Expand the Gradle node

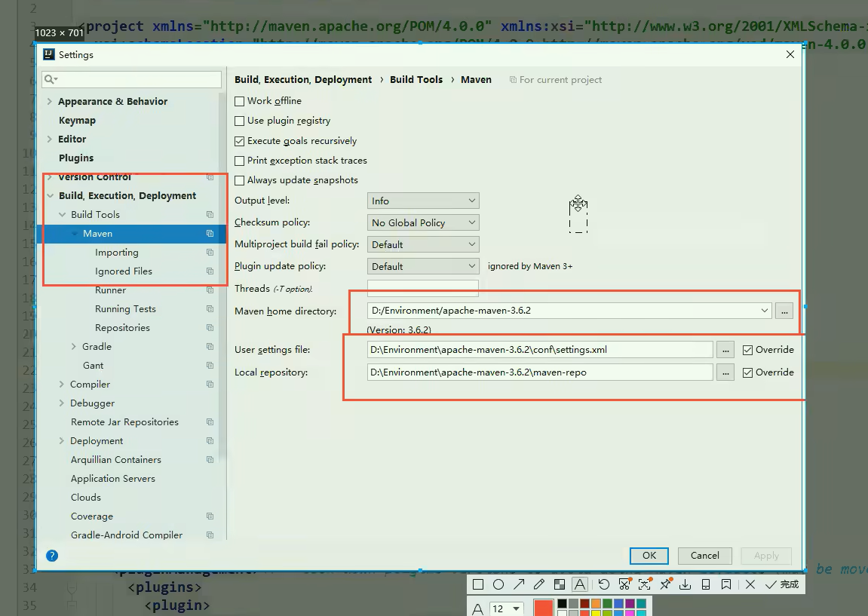[74, 347]
